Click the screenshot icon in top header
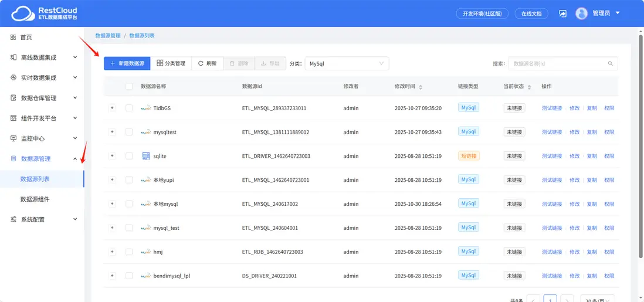Viewport: 644px width, 302px height. pos(562,13)
